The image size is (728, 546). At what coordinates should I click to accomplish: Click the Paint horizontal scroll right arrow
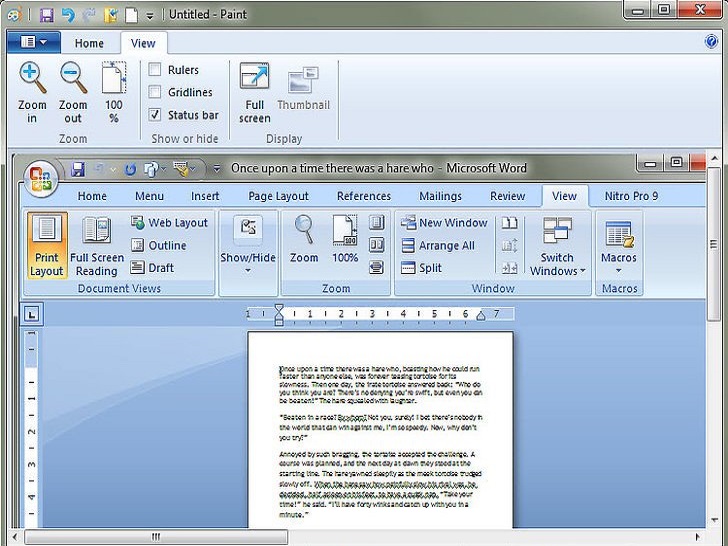pos(697,537)
